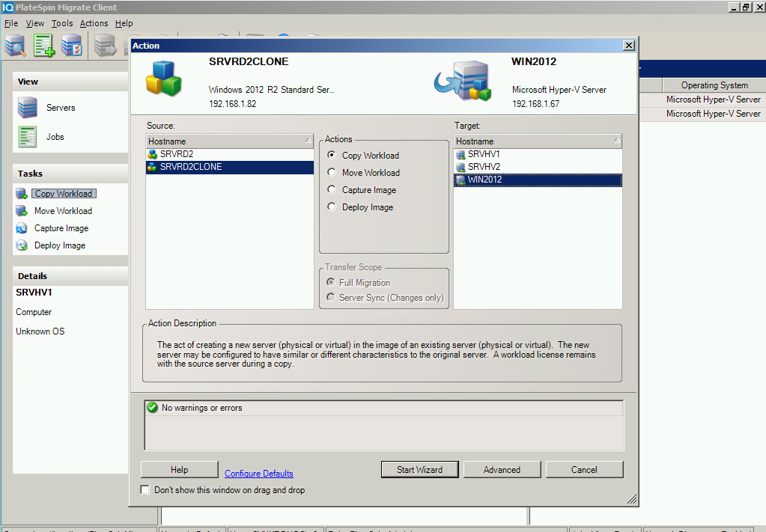Click Move Workload task icon in sidebar
The image size is (766, 532).
(22, 211)
